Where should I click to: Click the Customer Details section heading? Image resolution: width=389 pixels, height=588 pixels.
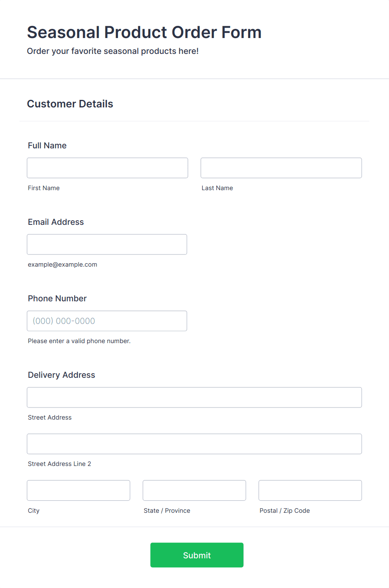[70, 104]
